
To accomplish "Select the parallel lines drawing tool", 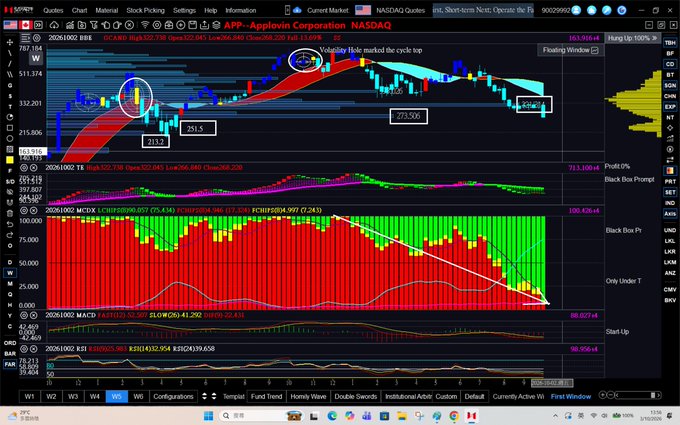I will (10, 74).
